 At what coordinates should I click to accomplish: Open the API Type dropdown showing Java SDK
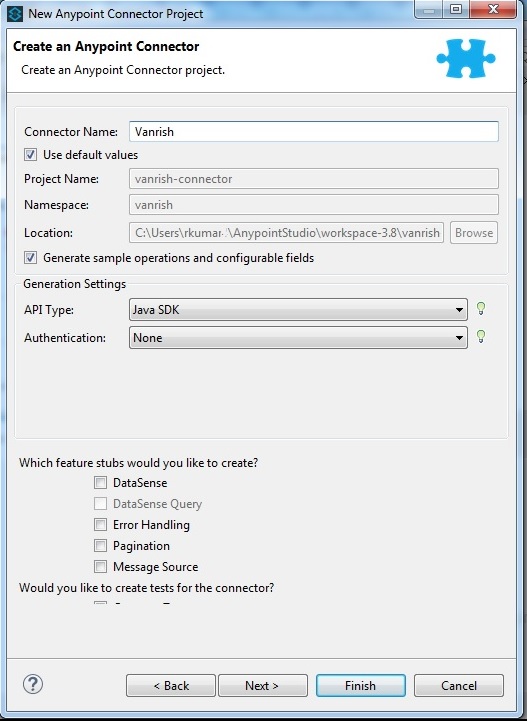coord(298,309)
